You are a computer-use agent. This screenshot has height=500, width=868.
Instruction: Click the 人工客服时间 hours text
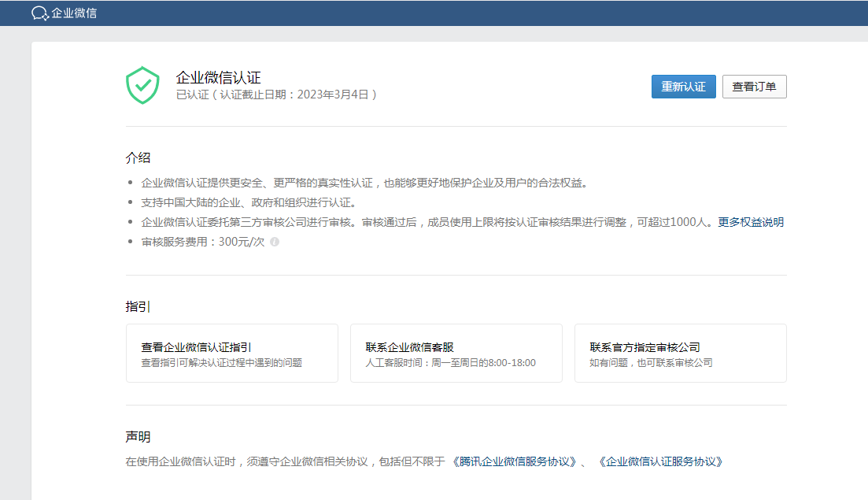451,363
